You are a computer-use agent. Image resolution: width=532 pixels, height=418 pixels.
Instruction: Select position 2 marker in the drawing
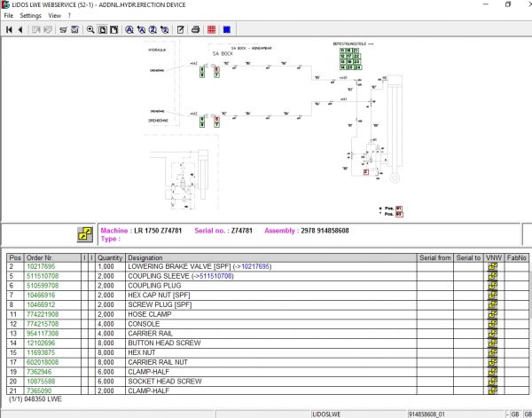pos(365,172)
